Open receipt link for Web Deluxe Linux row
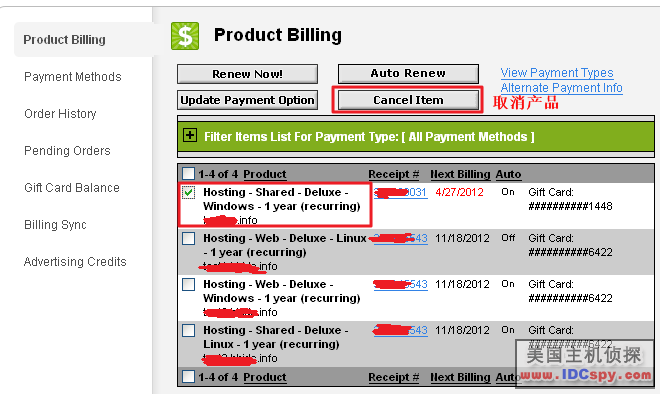 [x=400, y=238]
